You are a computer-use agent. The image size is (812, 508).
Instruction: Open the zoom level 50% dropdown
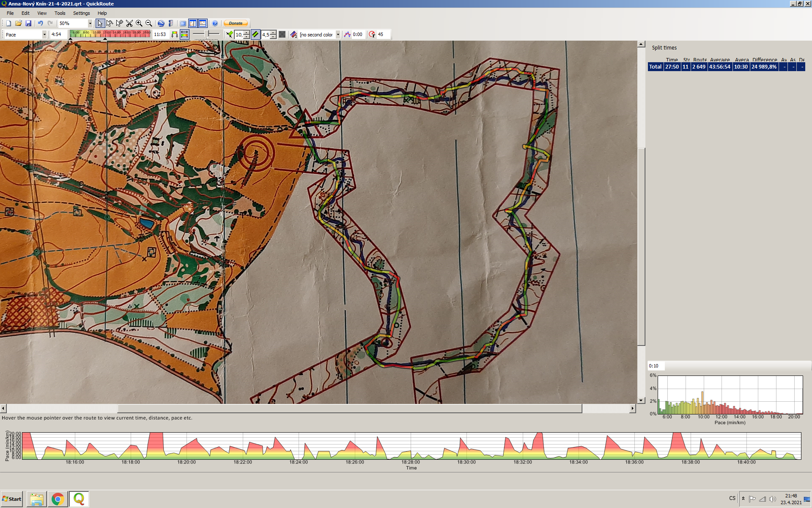[x=90, y=24]
